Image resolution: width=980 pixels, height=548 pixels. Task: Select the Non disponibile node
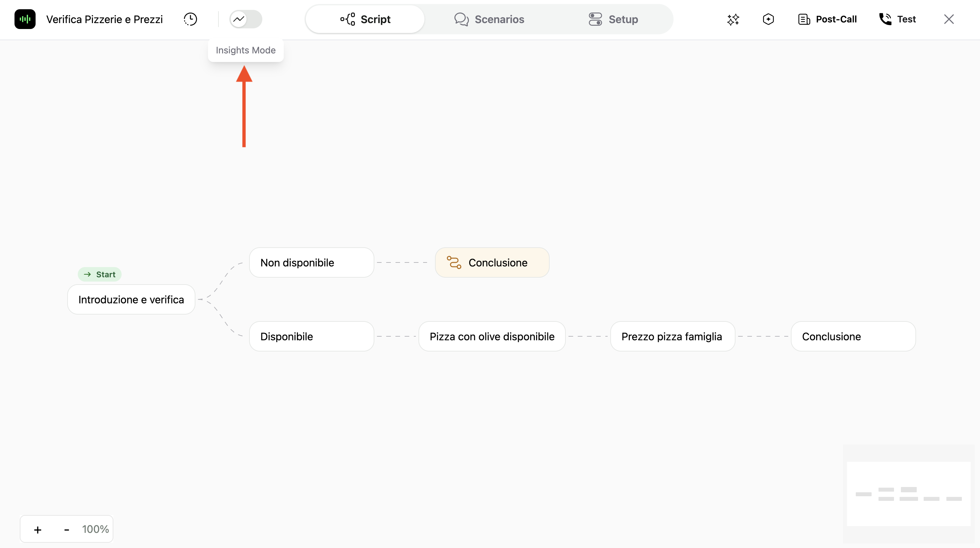pos(311,262)
